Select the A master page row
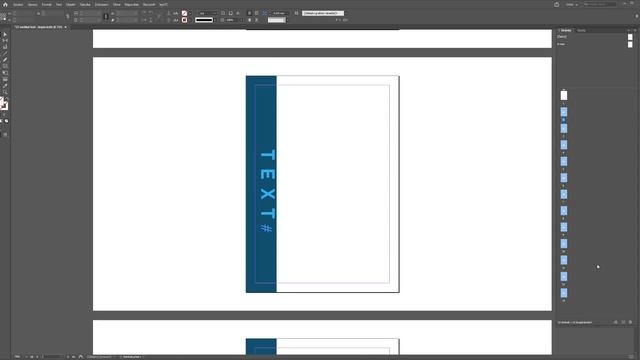The width and height of the screenshot is (640, 360). [596, 44]
